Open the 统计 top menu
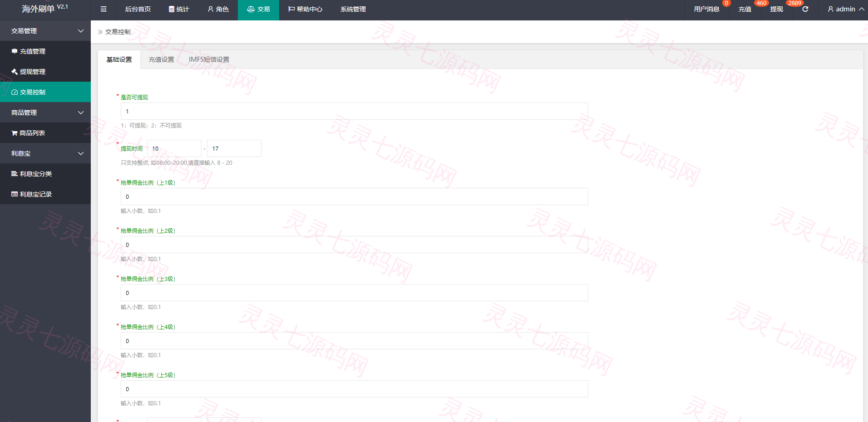Image resolution: width=868 pixels, height=422 pixels. [179, 9]
